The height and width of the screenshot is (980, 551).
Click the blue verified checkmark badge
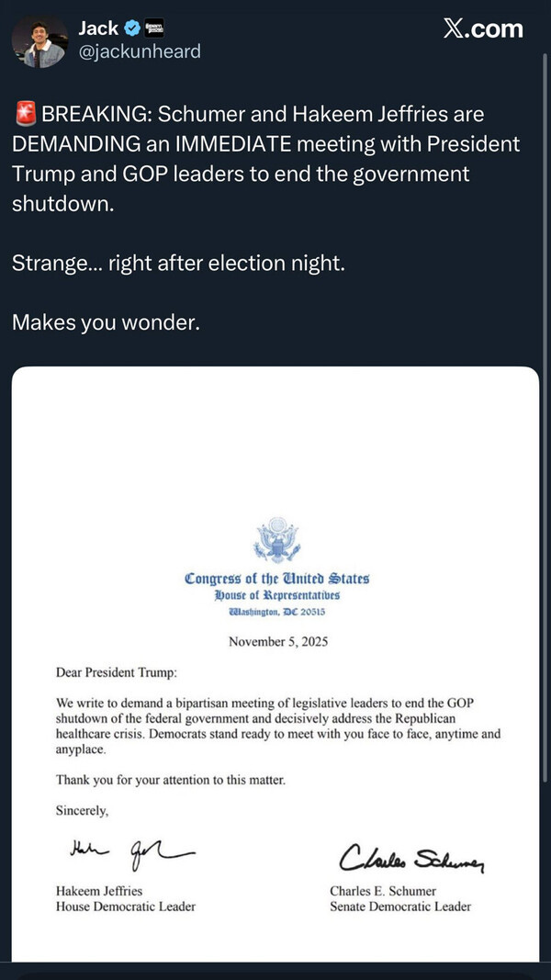[133, 28]
